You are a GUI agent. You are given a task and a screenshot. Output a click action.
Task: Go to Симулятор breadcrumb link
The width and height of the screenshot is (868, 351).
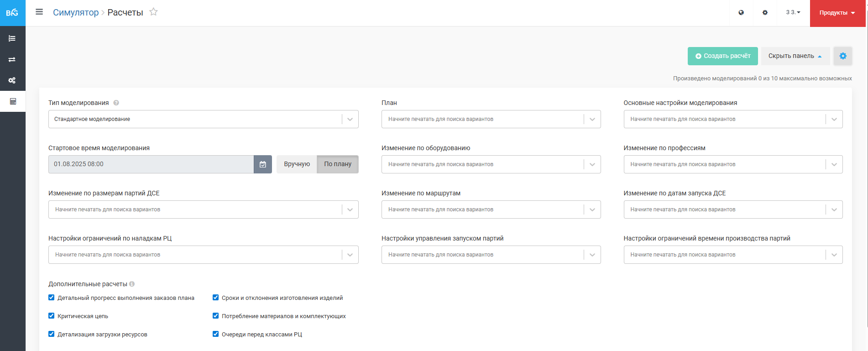point(76,12)
